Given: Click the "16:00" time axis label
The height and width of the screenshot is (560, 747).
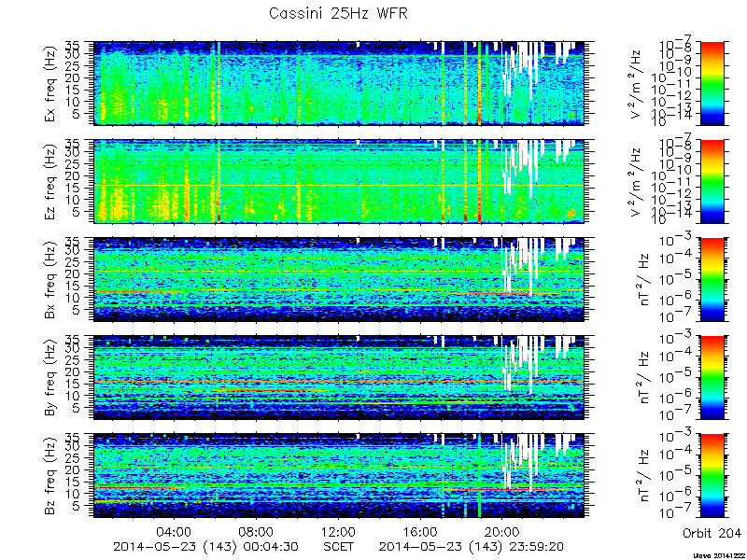Looking at the screenshot, I should (420, 531).
